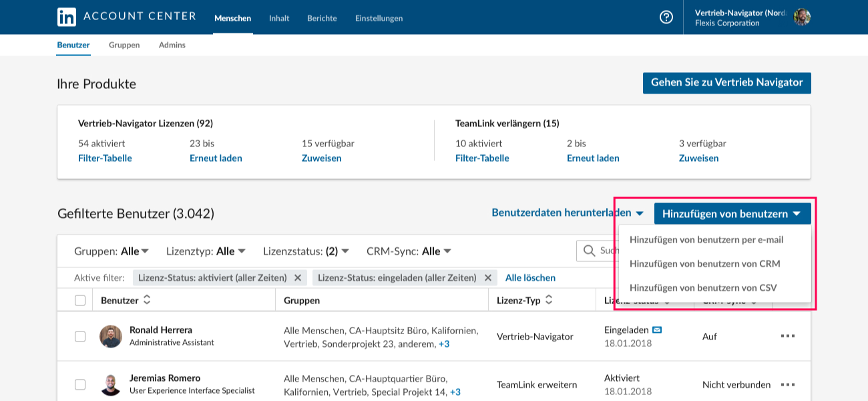Click Erneut laden under Vertrieb-Navigator Lizenzen
868x401 pixels.
pos(216,158)
